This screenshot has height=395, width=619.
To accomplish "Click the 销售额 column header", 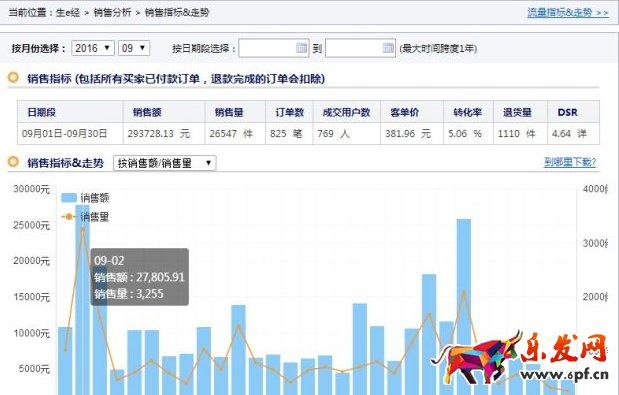I will (x=164, y=112).
